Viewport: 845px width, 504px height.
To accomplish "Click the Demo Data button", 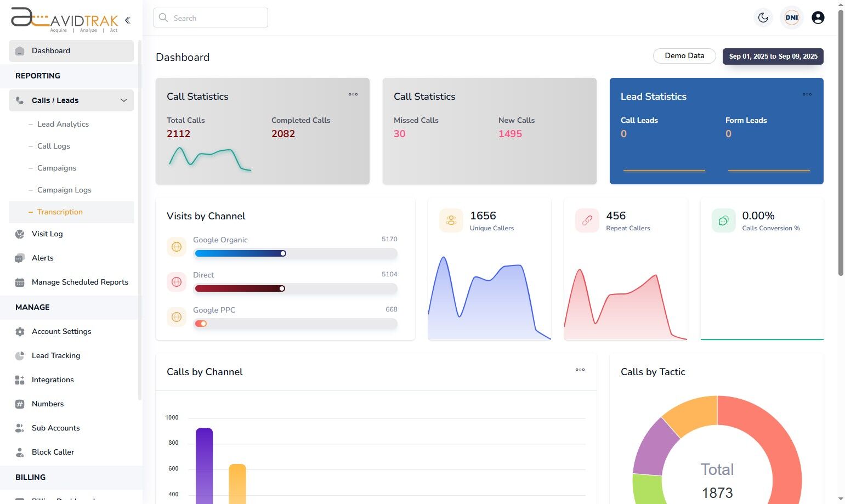I will tap(684, 56).
